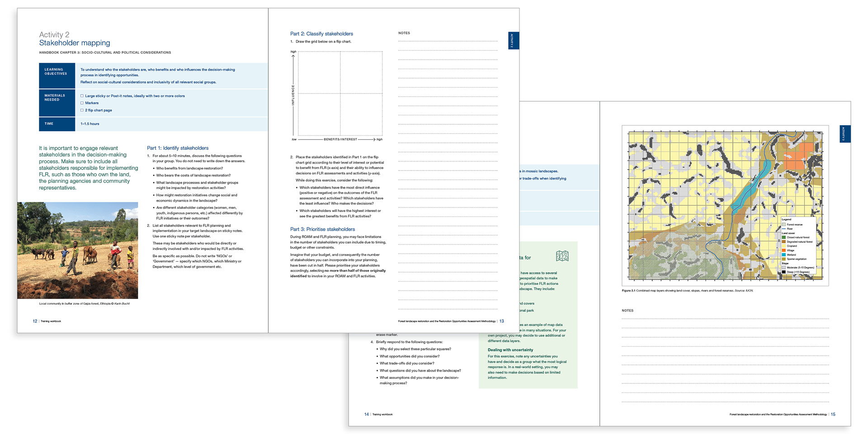This screenshot has height=434, width=868.
Task: Click the green intro paragraph about engaging stakeholders
Action: [89, 168]
